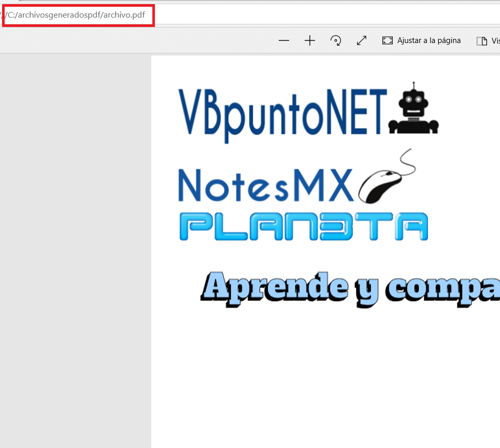This screenshot has height=448, width=500.
Task: Click the 'Ajustar a la página' label
Action: coord(428,40)
